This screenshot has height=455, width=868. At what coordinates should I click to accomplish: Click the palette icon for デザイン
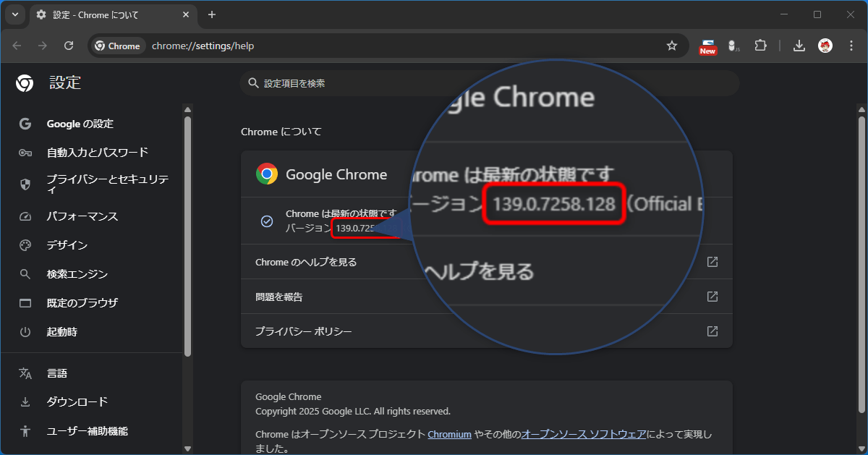tap(25, 245)
